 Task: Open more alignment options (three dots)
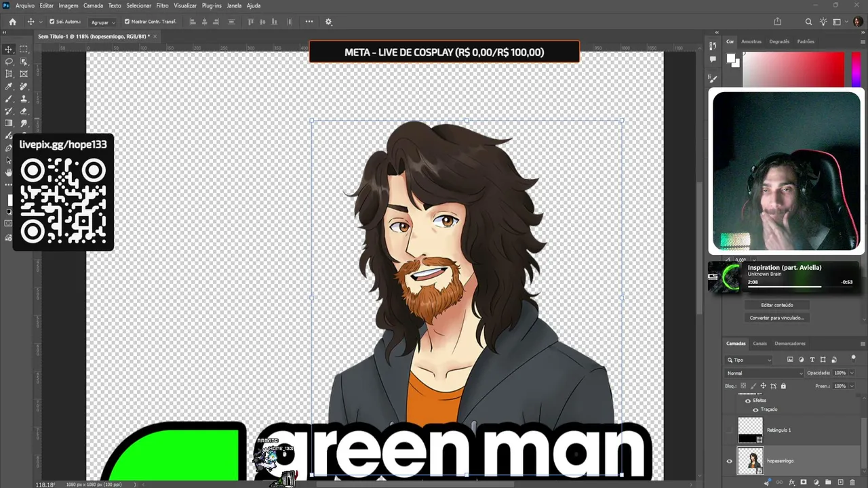309,22
